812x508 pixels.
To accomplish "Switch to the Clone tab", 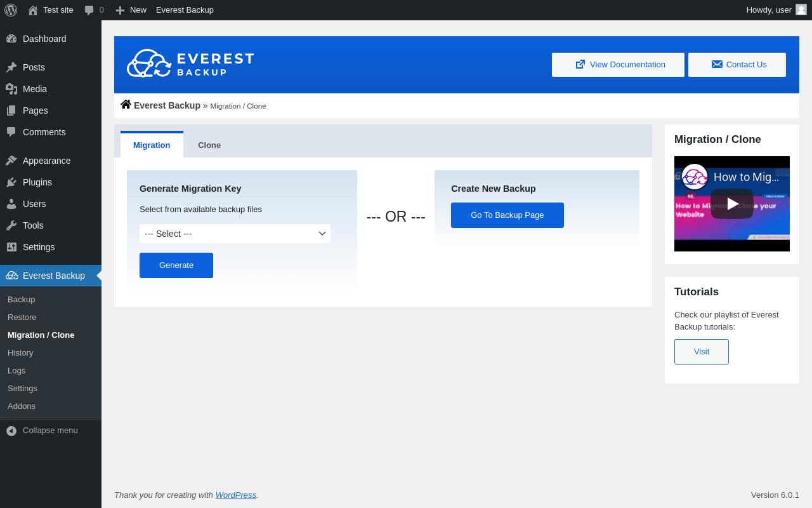I will pyautogui.click(x=209, y=145).
